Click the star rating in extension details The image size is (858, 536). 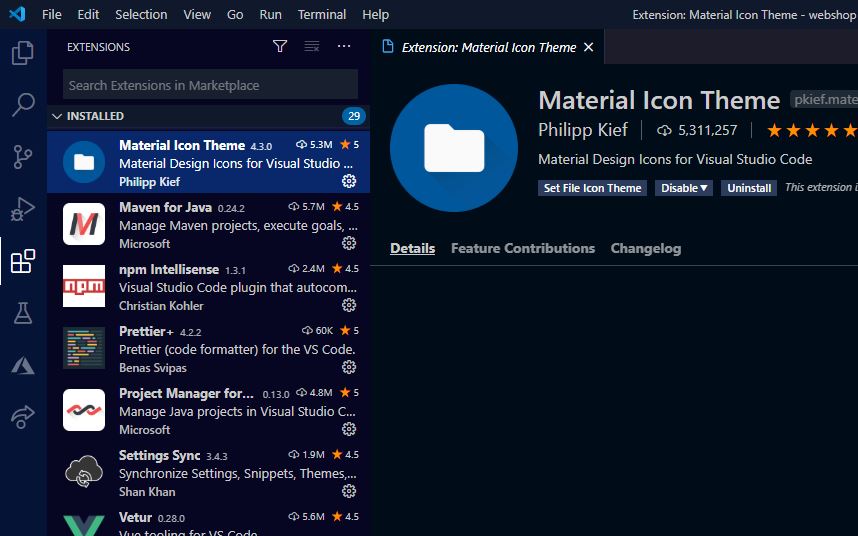811,130
